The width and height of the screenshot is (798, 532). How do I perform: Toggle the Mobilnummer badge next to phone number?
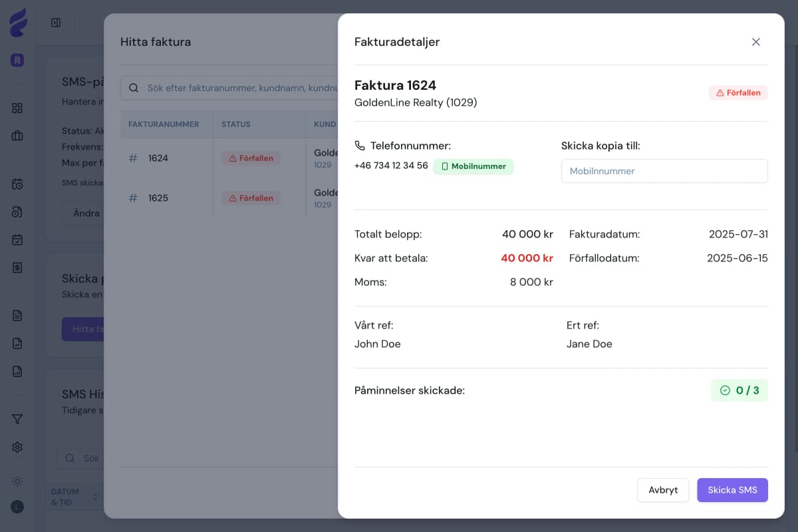click(x=473, y=166)
